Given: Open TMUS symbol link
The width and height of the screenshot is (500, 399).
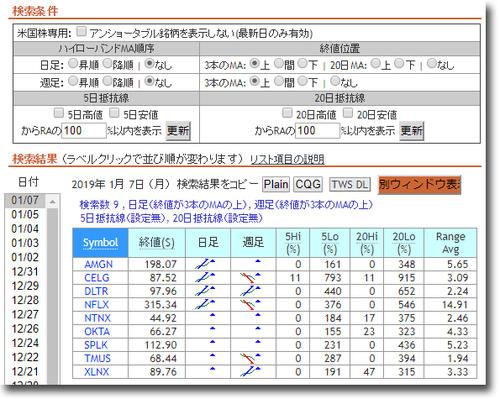Looking at the screenshot, I should tap(97, 358).
